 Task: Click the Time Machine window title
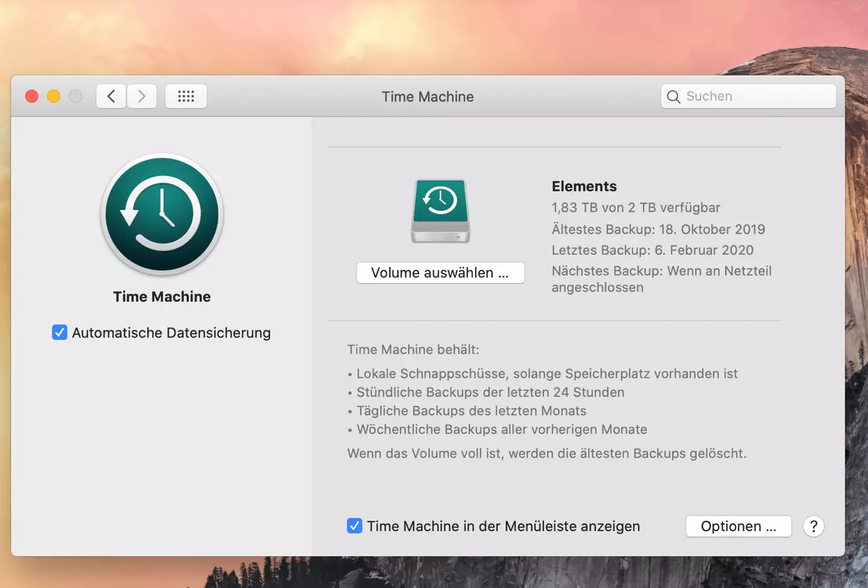click(428, 96)
